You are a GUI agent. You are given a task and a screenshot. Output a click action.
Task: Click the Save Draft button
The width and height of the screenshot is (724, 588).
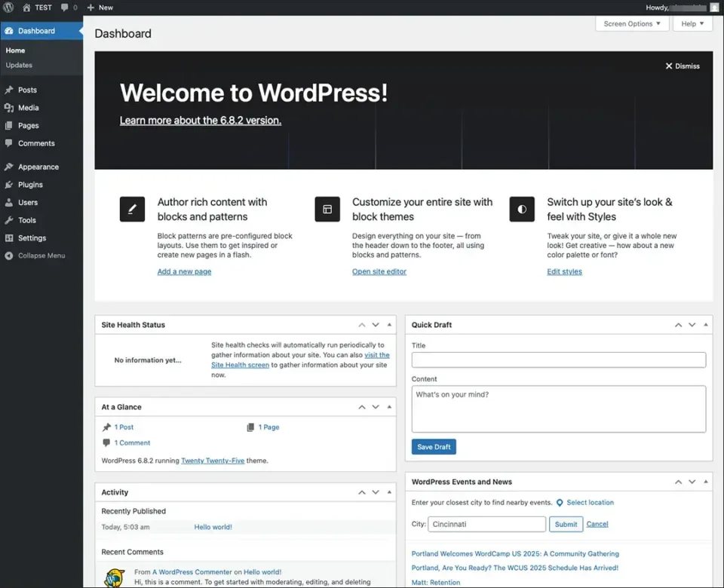[x=434, y=446]
